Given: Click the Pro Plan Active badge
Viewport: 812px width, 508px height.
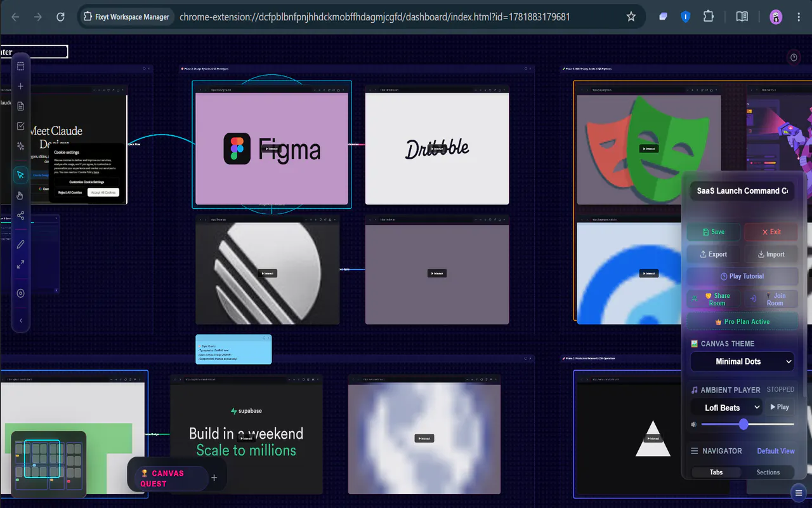Looking at the screenshot, I should [742, 321].
